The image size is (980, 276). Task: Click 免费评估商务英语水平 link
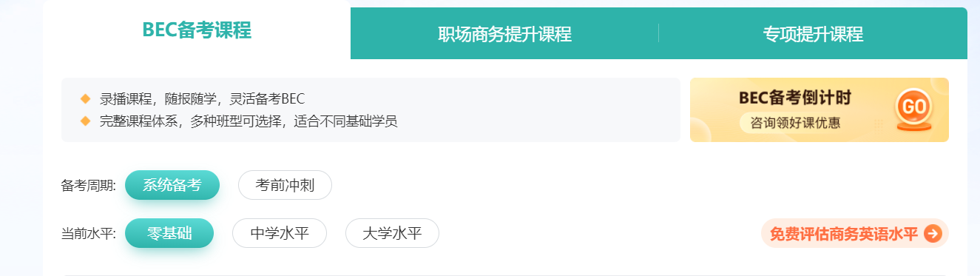click(x=843, y=234)
